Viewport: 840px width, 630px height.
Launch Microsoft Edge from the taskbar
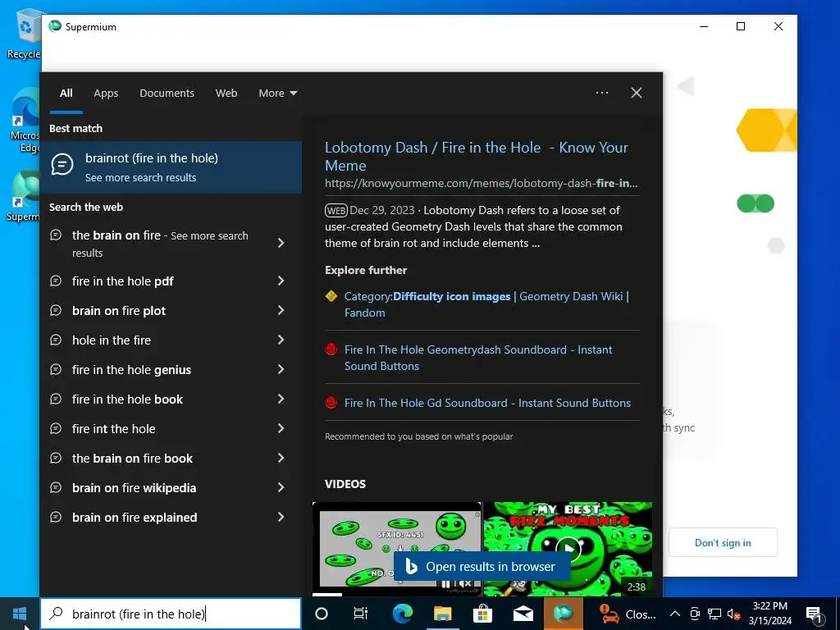coord(402,614)
